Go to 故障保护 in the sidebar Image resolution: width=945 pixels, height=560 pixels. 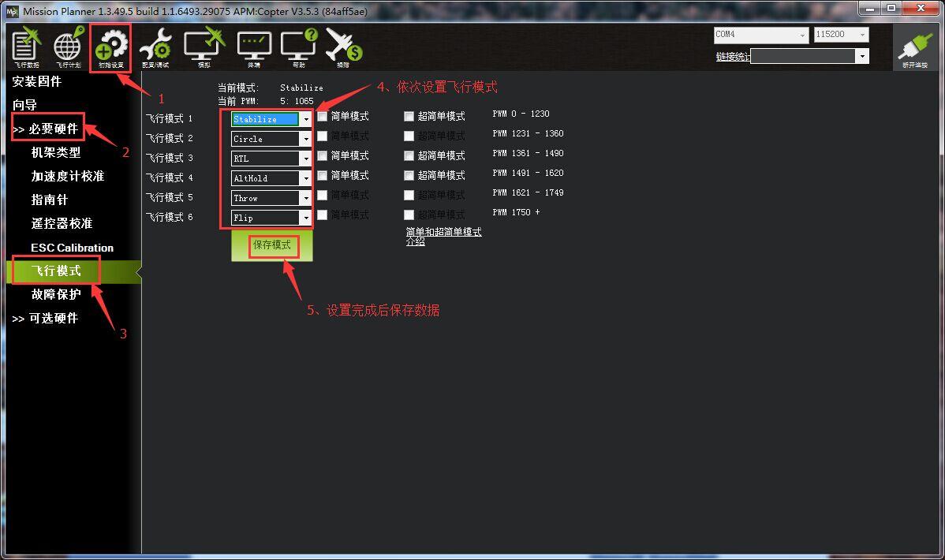pos(56,294)
